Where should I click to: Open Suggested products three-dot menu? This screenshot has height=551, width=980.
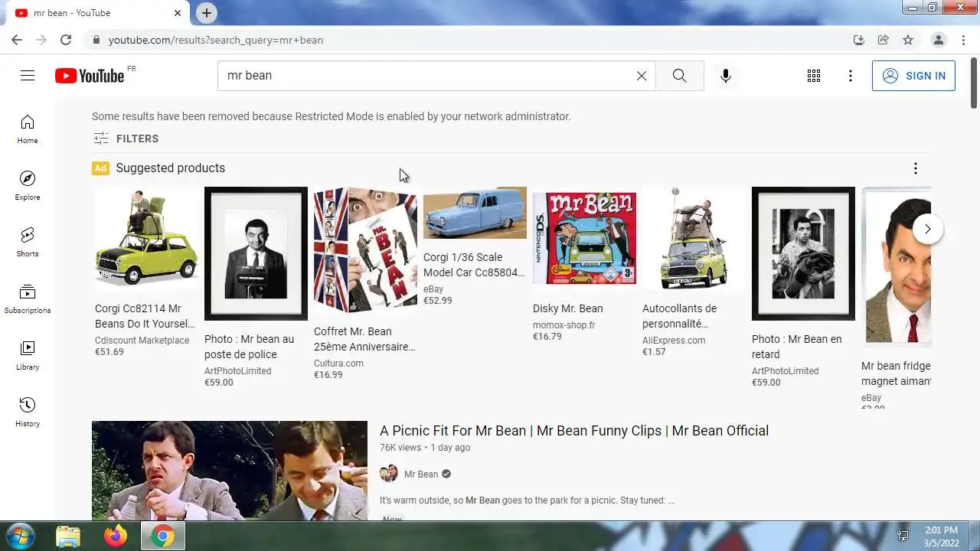[x=915, y=168]
